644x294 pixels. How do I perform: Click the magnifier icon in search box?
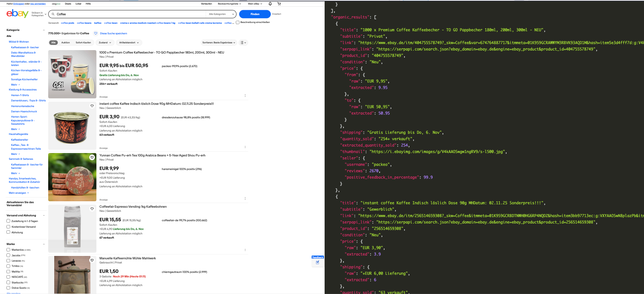click(x=53, y=14)
